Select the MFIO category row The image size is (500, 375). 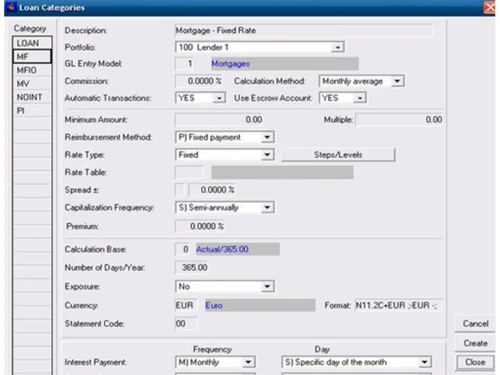pos(32,70)
